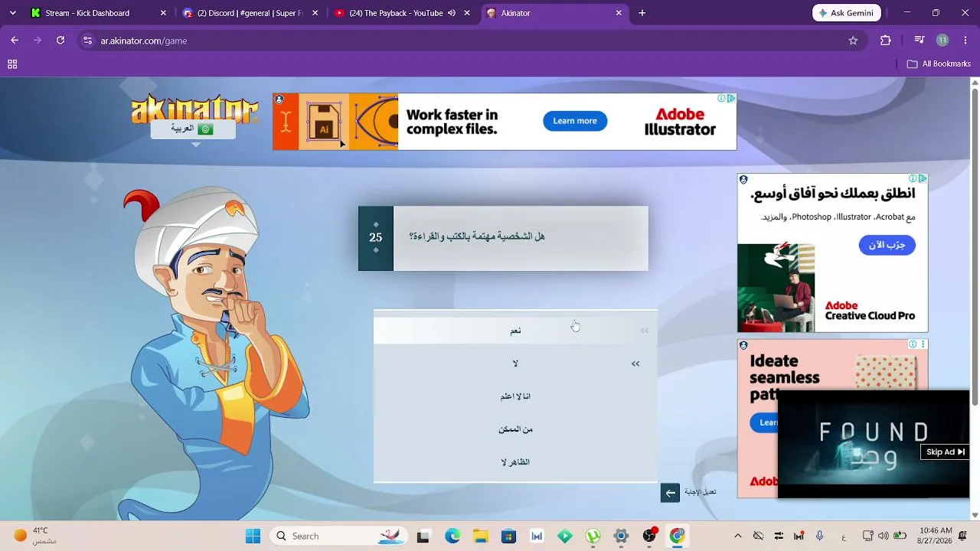Mute the YouTube tab audio

click(452, 13)
